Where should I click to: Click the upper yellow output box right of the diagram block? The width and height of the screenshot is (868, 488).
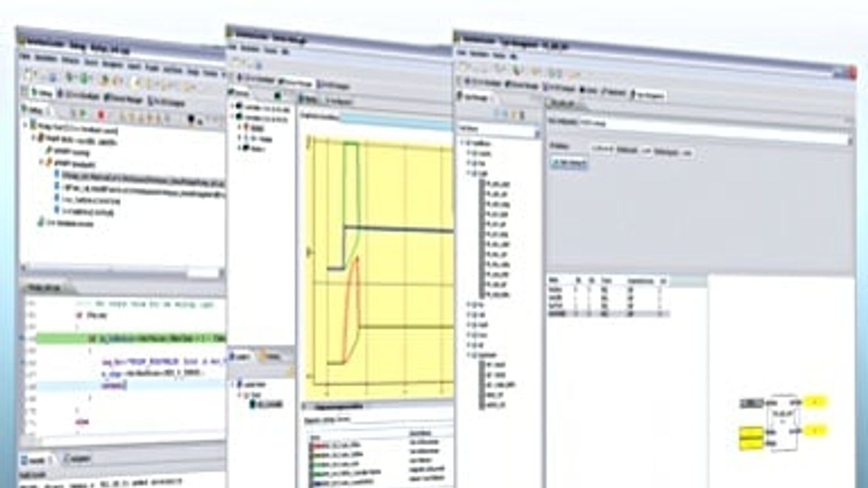point(816,402)
